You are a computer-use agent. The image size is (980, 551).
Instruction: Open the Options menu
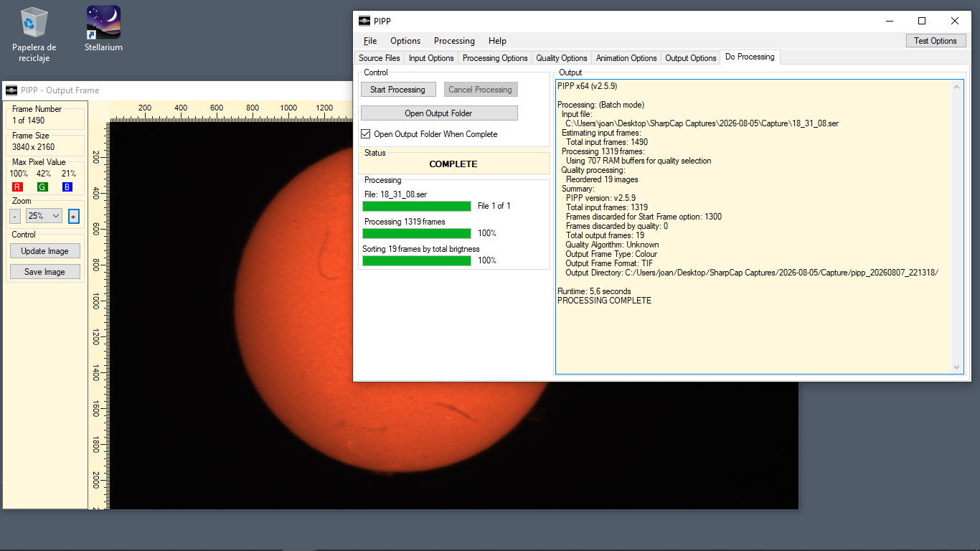(x=405, y=41)
